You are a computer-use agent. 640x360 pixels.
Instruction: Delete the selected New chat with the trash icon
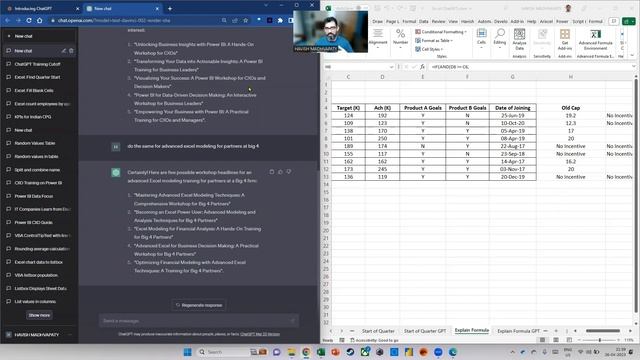point(71,51)
